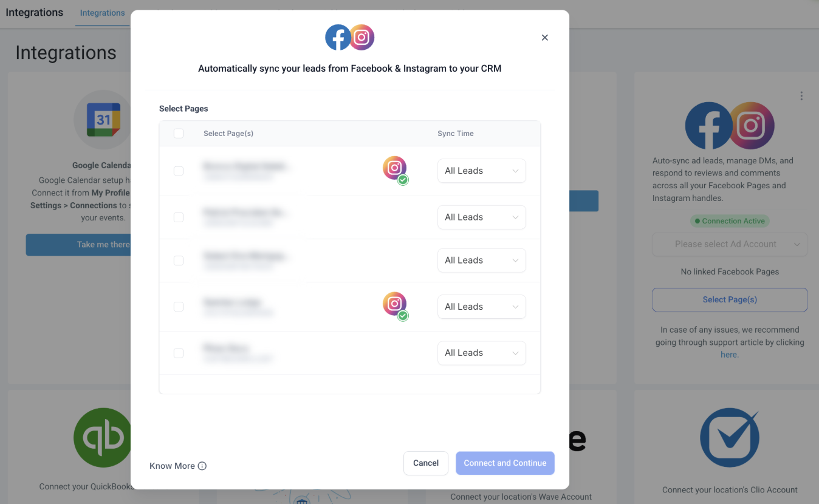
Task: Click the Instagram badge on fourth page row
Action: coord(394,304)
